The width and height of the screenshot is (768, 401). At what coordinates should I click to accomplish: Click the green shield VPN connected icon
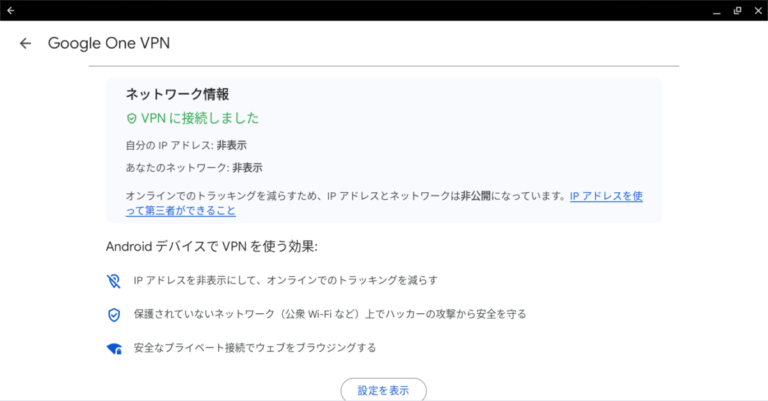[x=131, y=118]
